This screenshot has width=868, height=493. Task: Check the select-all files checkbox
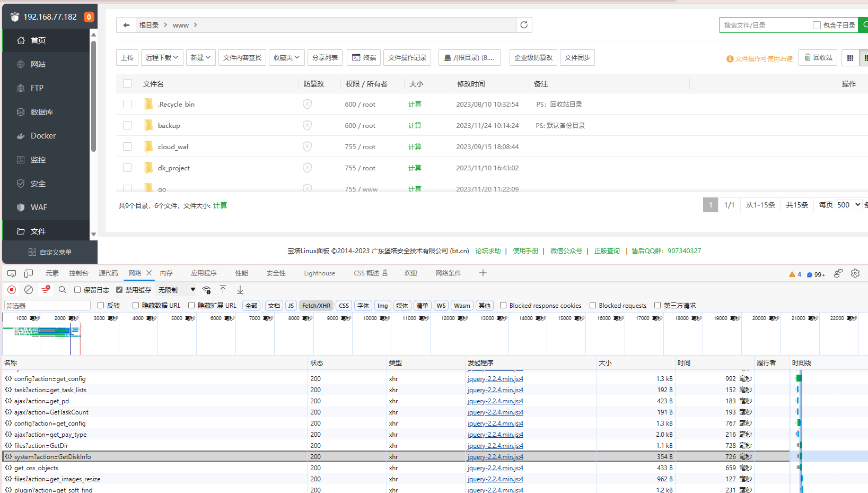127,83
